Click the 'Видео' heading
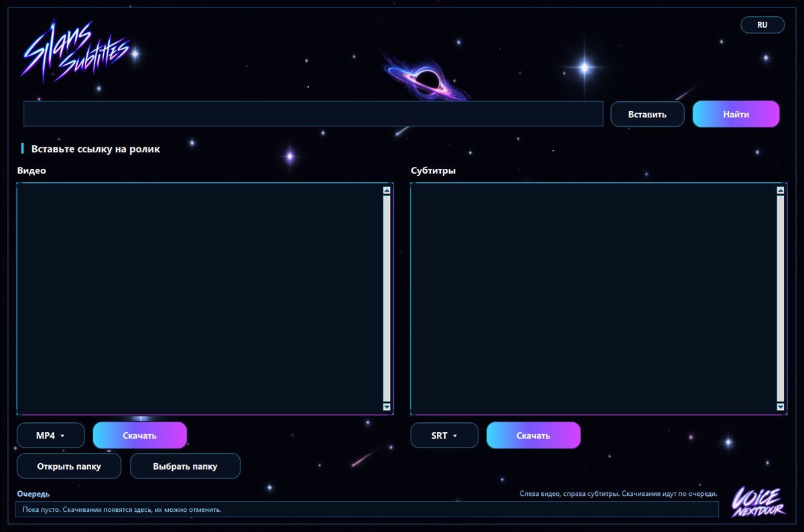The image size is (804, 532). (x=31, y=170)
